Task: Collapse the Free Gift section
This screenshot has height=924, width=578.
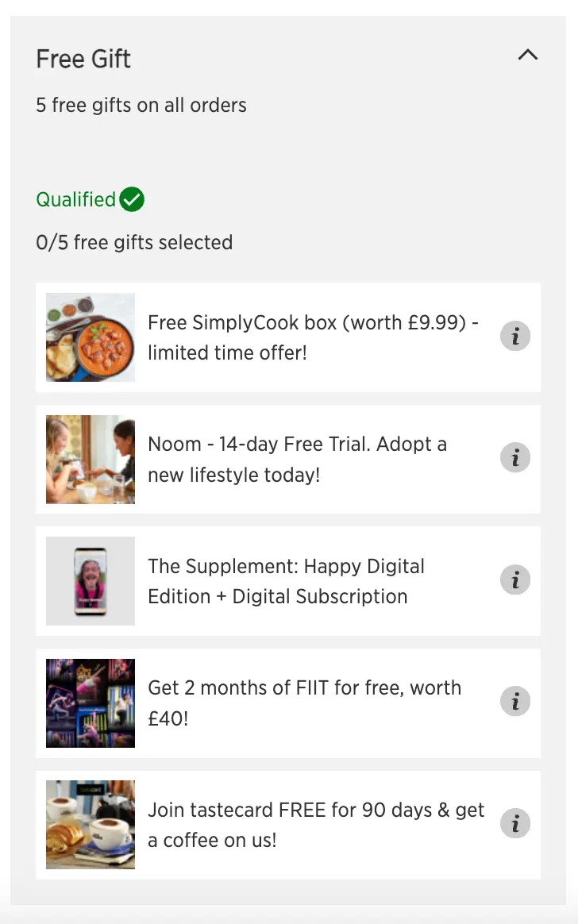Action: click(x=528, y=56)
